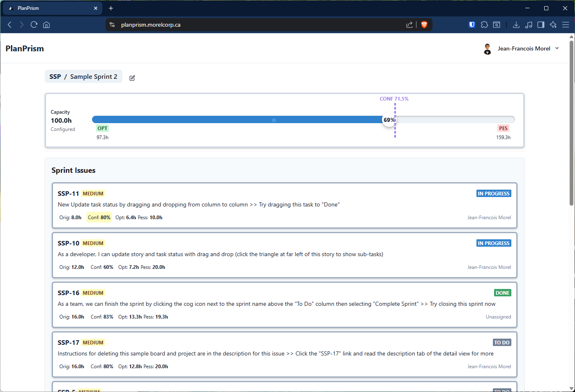Click the DONE badge on SSP-16
Screen dimensions: 575x392
(x=503, y=293)
